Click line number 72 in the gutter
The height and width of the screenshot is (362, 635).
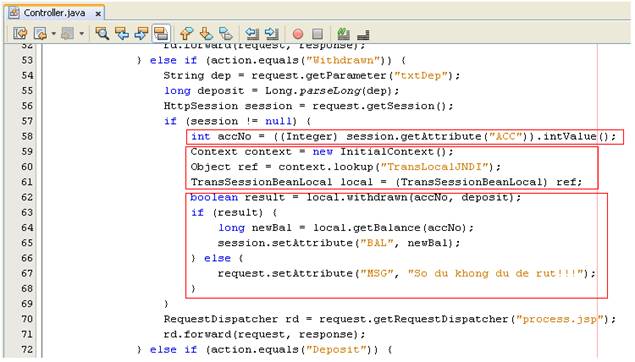pyautogui.click(x=27, y=349)
